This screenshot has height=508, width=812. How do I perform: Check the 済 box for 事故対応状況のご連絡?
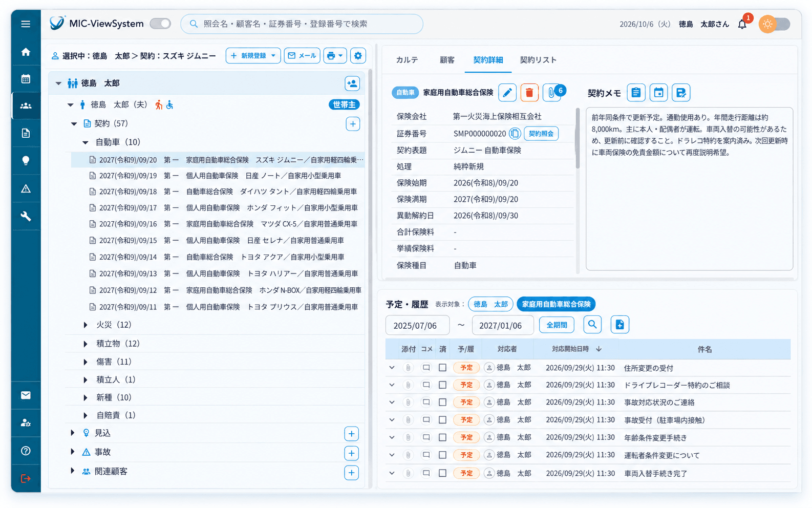tap(442, 403)
